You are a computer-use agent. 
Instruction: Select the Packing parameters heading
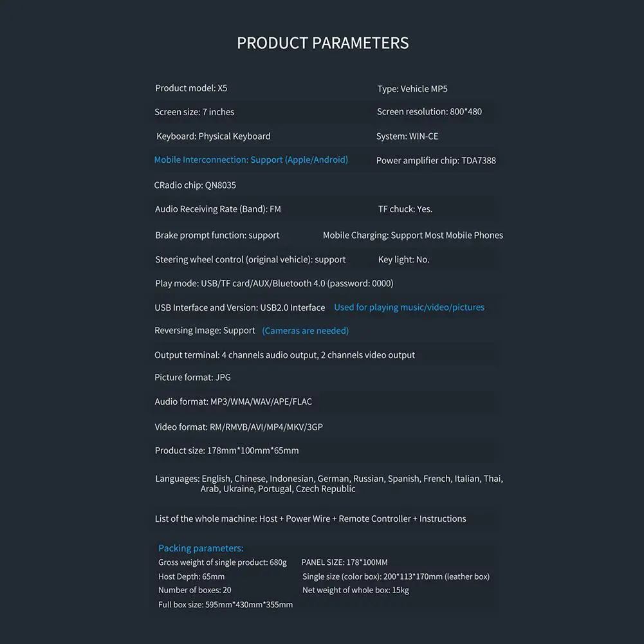[x=201, y=548]
